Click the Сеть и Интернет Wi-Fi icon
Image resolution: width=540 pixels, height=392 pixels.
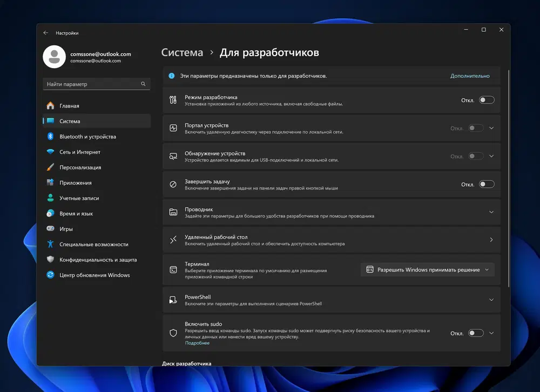coord(50,152)
